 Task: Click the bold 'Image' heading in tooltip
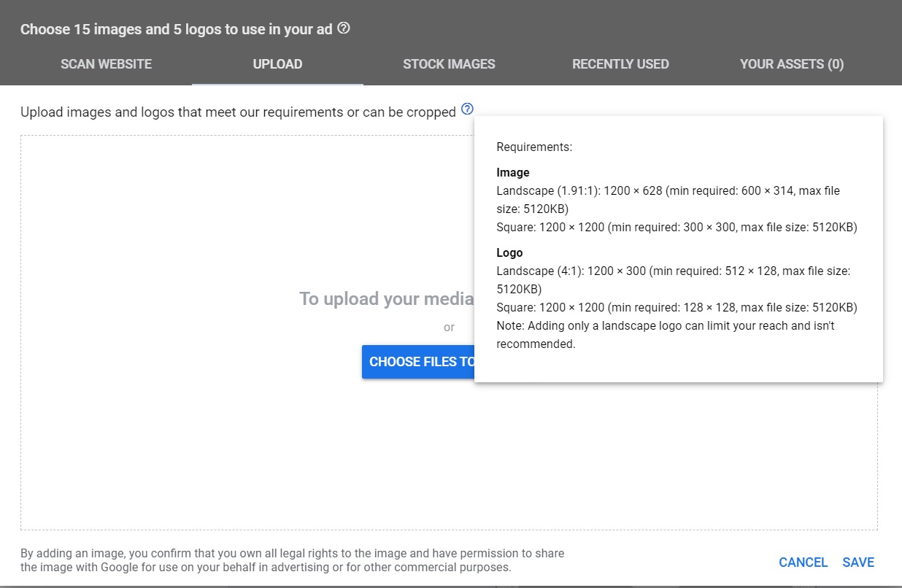(x=513, y=173)
